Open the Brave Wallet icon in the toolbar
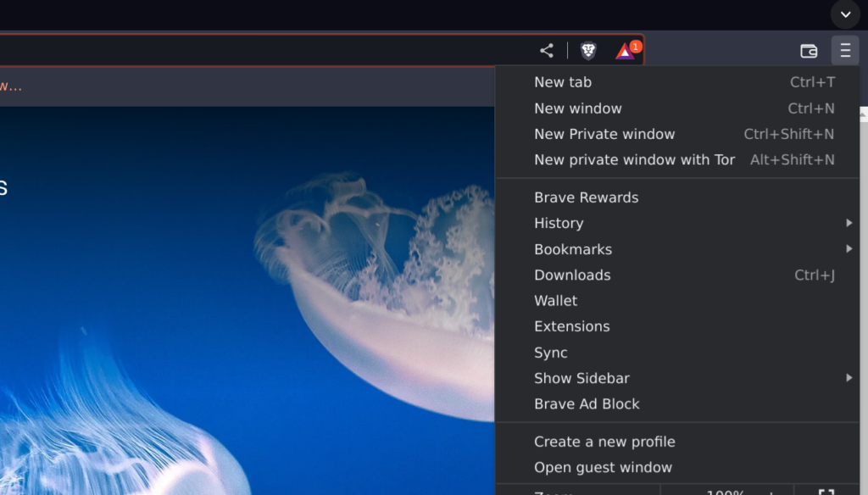This screenshot has width=868, height=495. [808, 50]
